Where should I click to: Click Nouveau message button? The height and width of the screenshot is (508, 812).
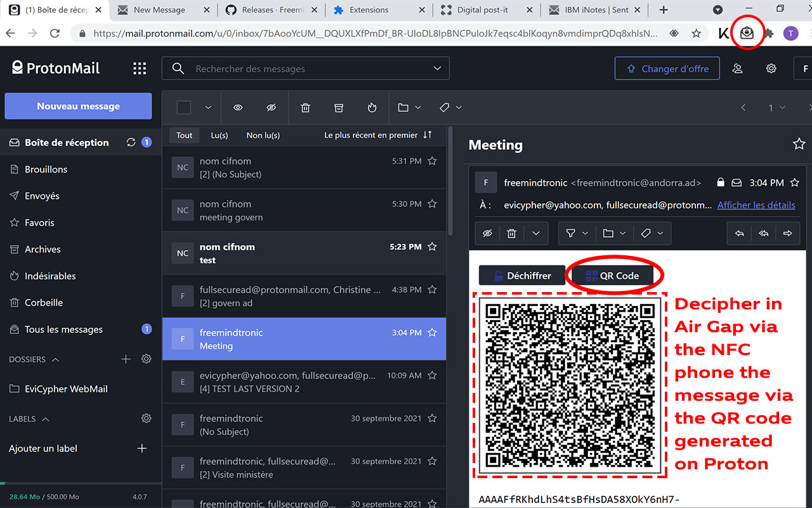(x=78, y=106)
